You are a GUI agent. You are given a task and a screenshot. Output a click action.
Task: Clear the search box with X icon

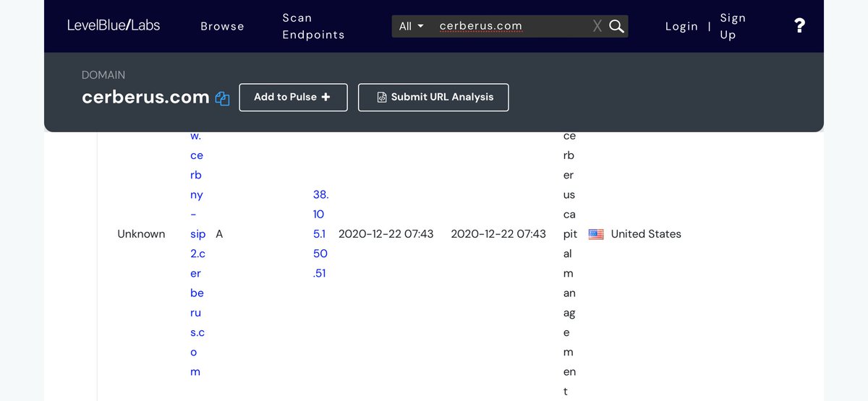pyautogui.click(x=597, y=26)
